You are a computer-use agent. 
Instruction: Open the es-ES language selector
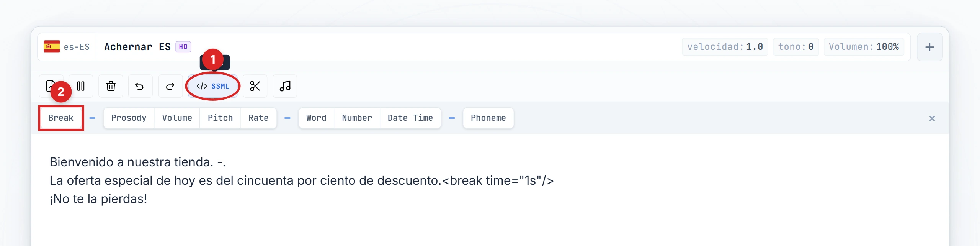point(67,47)
